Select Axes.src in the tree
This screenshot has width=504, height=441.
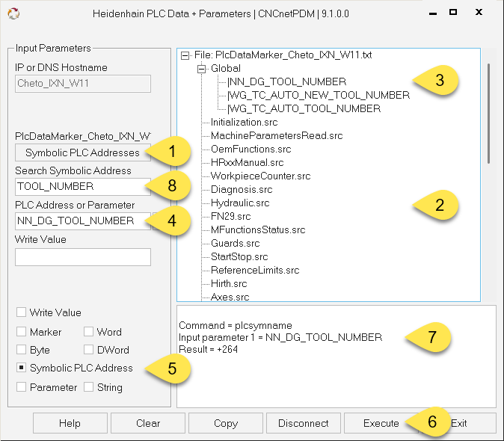(230, 297)
